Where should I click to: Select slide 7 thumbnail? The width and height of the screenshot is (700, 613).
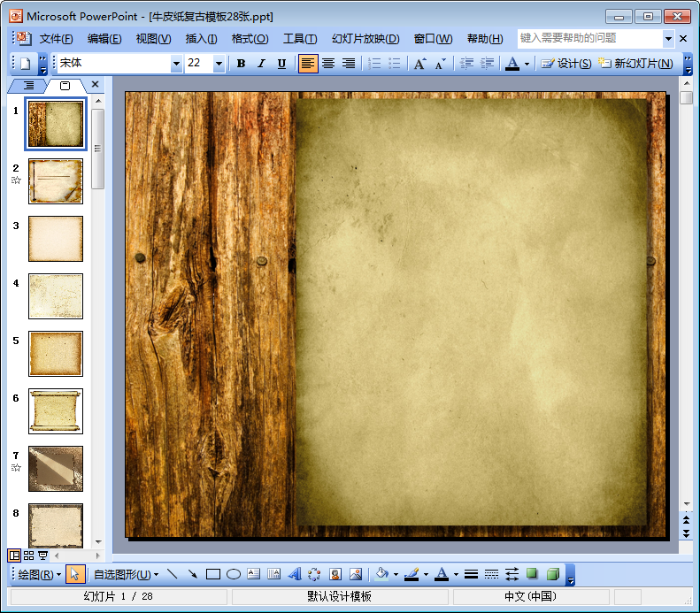pos(56,469)
